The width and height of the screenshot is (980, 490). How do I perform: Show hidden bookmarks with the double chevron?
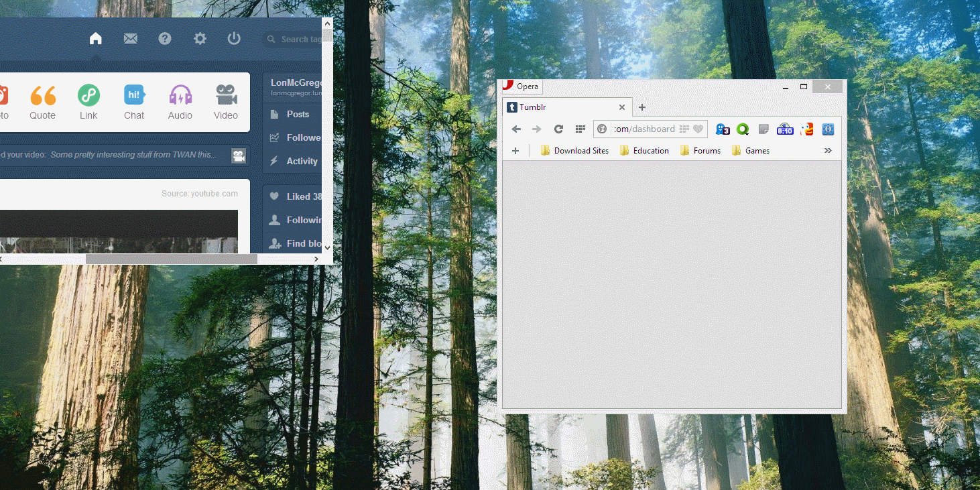828,151
